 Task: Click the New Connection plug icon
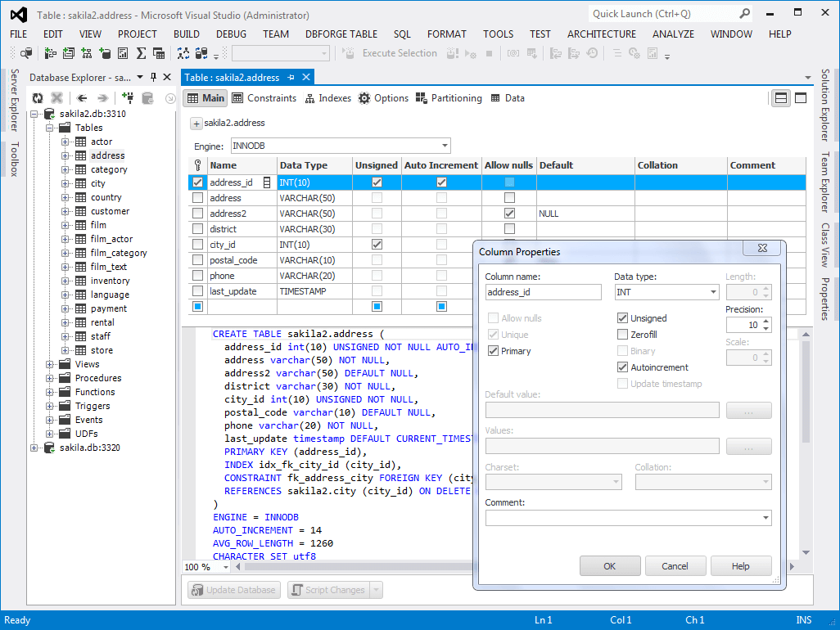128,98
